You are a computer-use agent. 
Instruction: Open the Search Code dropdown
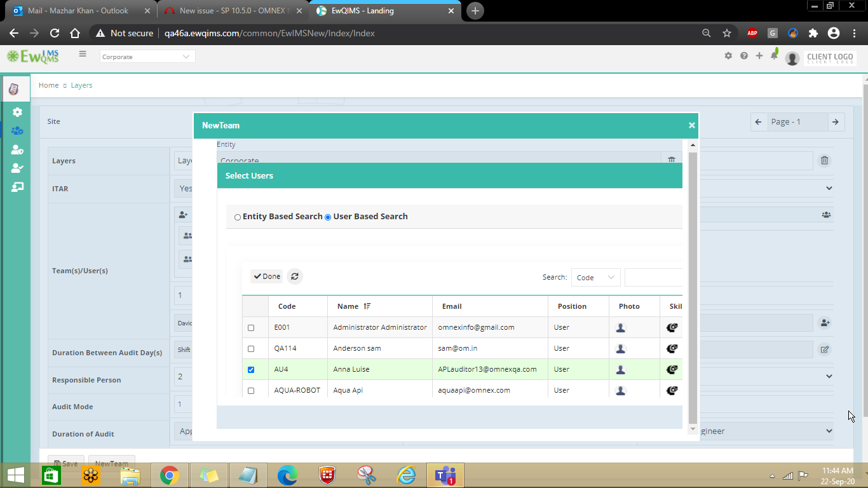coord(595,278)
